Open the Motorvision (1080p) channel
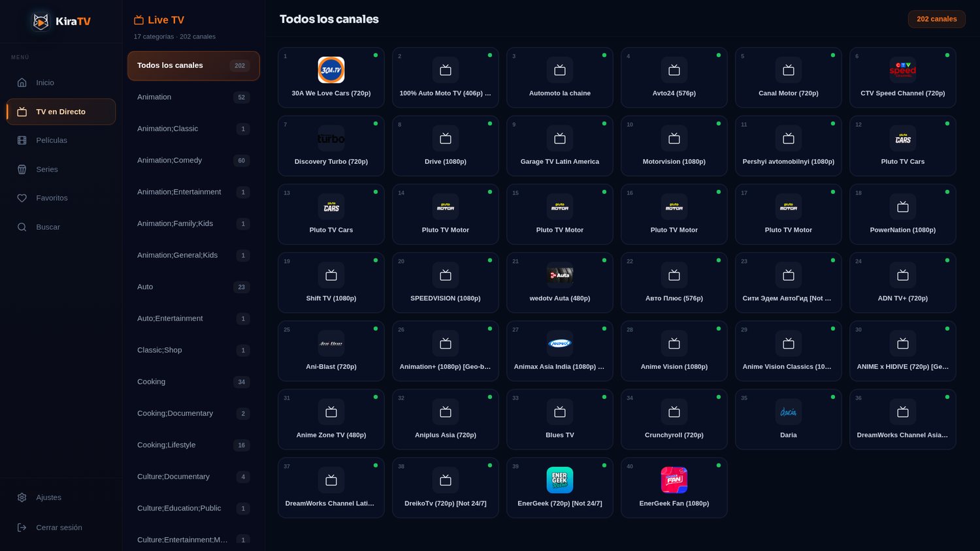The image size is (980, 551). tap(674, 146)
